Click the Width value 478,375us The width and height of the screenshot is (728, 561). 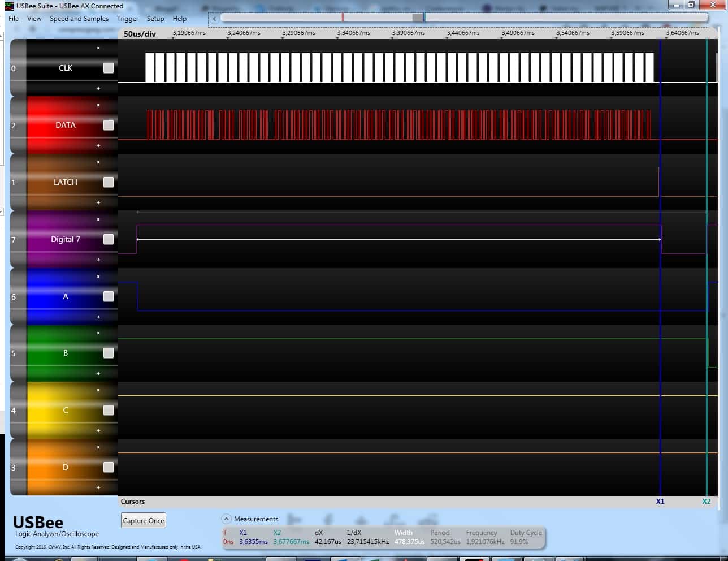pos(410,542)
